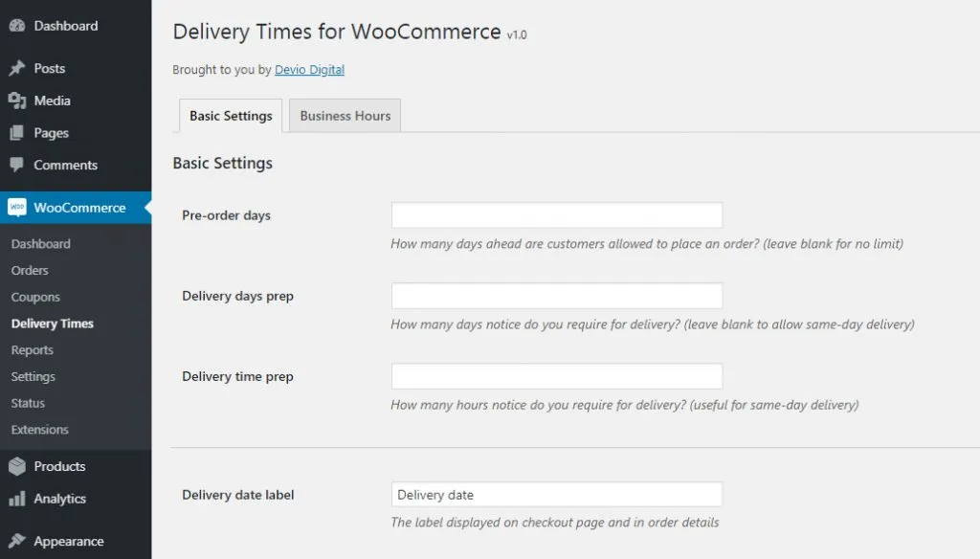
Task: Click the Pages document icon
Action: pos(17,132)
